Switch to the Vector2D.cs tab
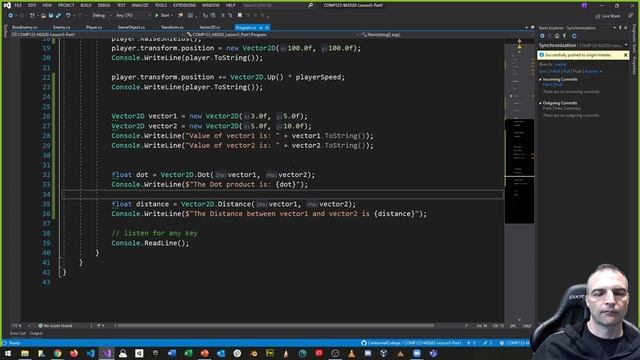This screenshot has width=640, height=360. coord(210,27)
